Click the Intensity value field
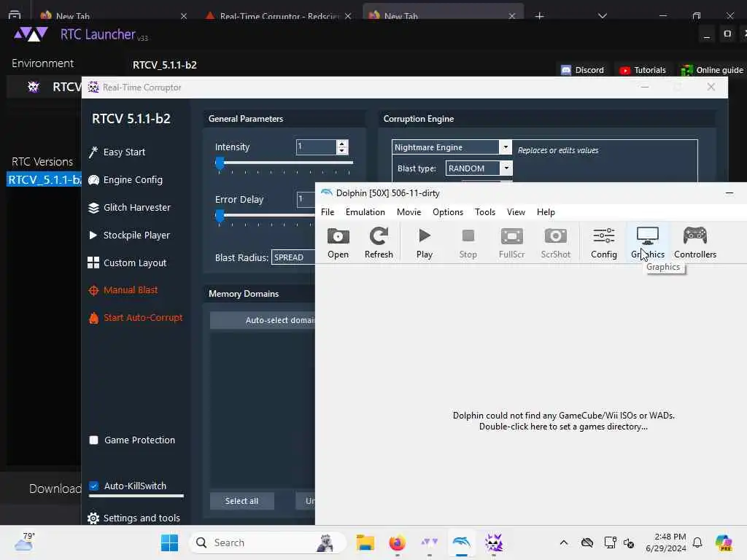This screenshot has width=747, height=560. click(316, 147)
